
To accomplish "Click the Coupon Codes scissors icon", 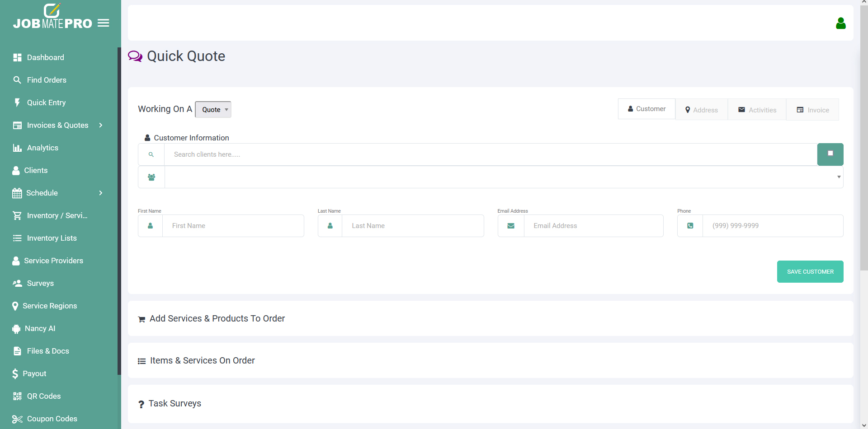I will (x=17, y=419).
